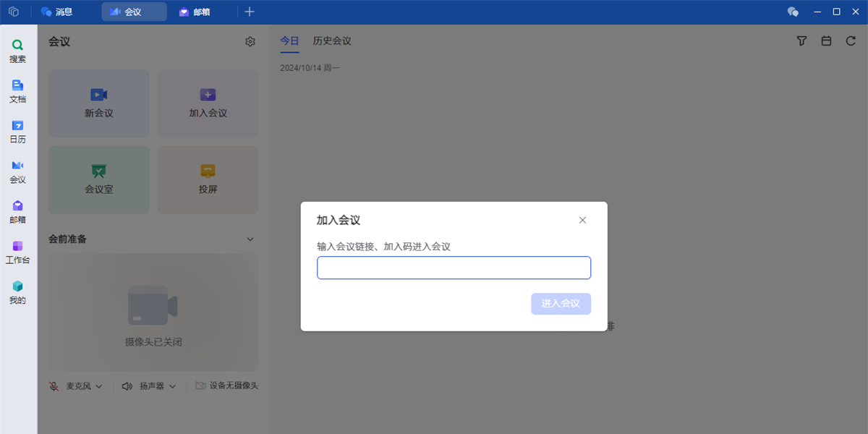This screenshot has width=868, height=434.
Task: Open Search in the left sidebar
Action: click(17, 51)
